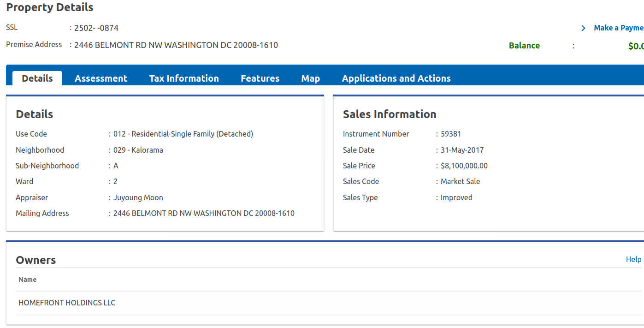This screenshot has height=328, width=644.
Task: Click Instrument Number 59381
Action: click(451, 134)
